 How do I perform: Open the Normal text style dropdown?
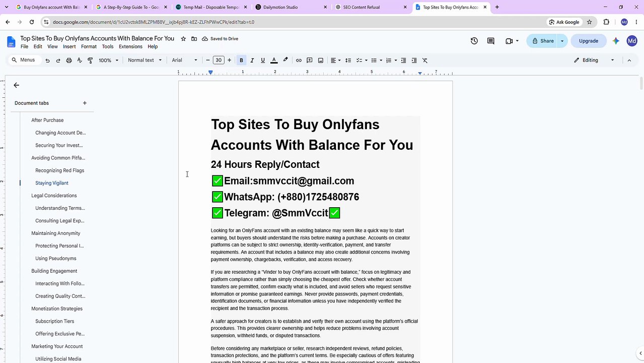(x=145, y=60)
